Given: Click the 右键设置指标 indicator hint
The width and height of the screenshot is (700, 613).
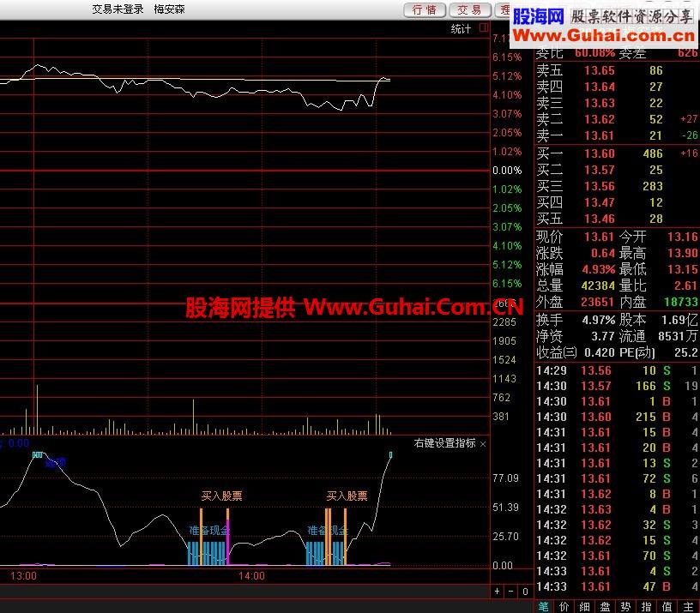Looking at the screenshot, I should [444, 443].
